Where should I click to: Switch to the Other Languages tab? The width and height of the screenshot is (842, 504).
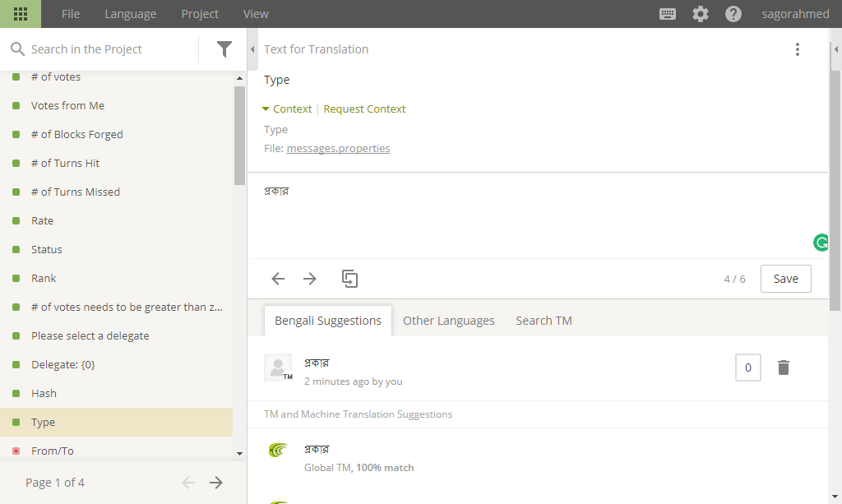(448, 321)
